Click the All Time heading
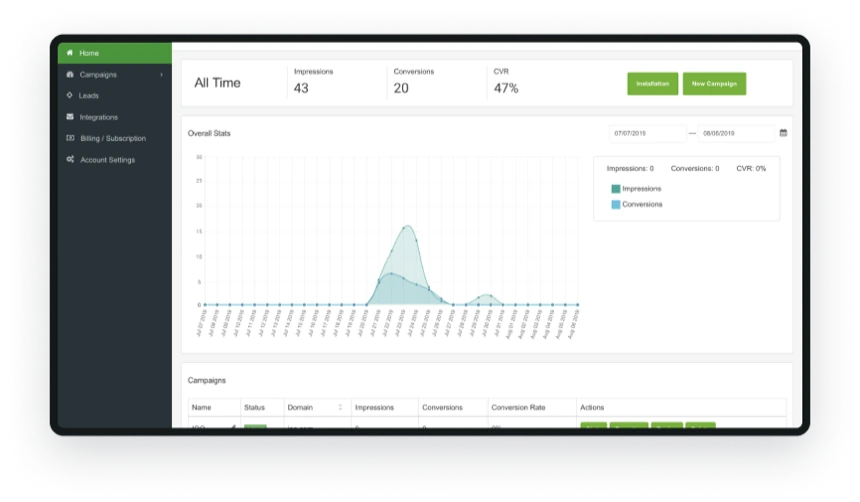Screen dimensions: 860x502 click(217, 83)
